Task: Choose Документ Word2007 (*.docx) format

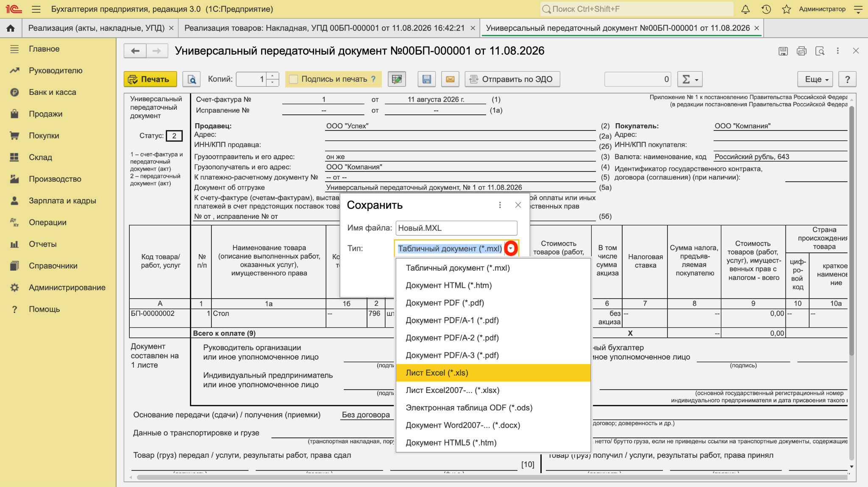Action: pyautogui.click(x=493, y=425)
